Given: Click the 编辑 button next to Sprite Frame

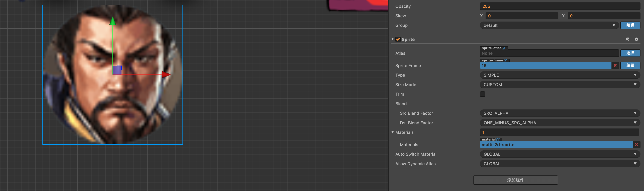Looking at the screenshot, I should click(630, 65).
